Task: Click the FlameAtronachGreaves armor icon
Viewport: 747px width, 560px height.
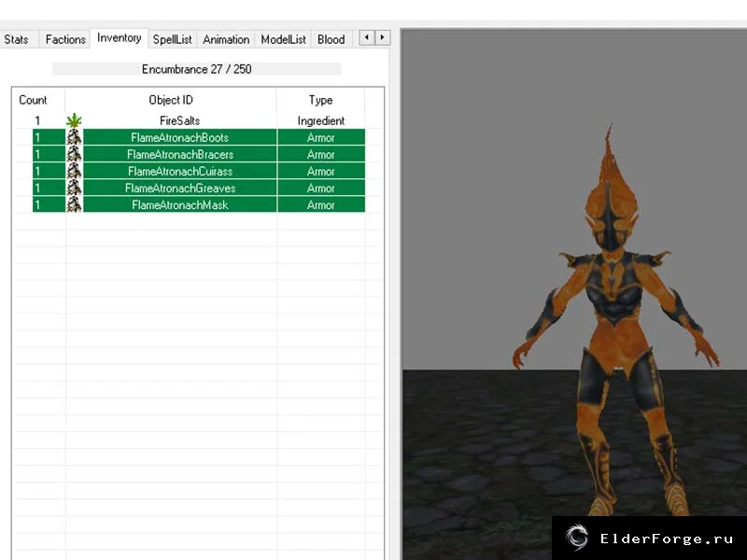Action: click(x=74, y=189)
